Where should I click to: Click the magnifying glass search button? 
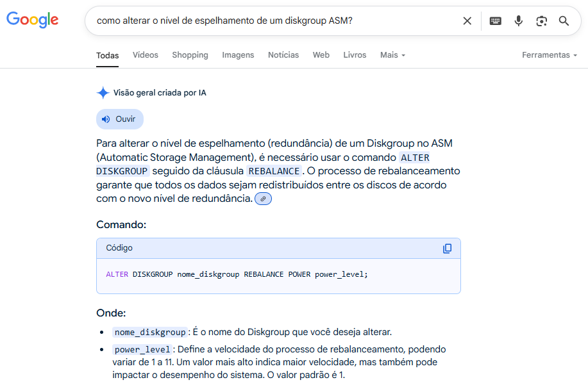pos(564,21)
